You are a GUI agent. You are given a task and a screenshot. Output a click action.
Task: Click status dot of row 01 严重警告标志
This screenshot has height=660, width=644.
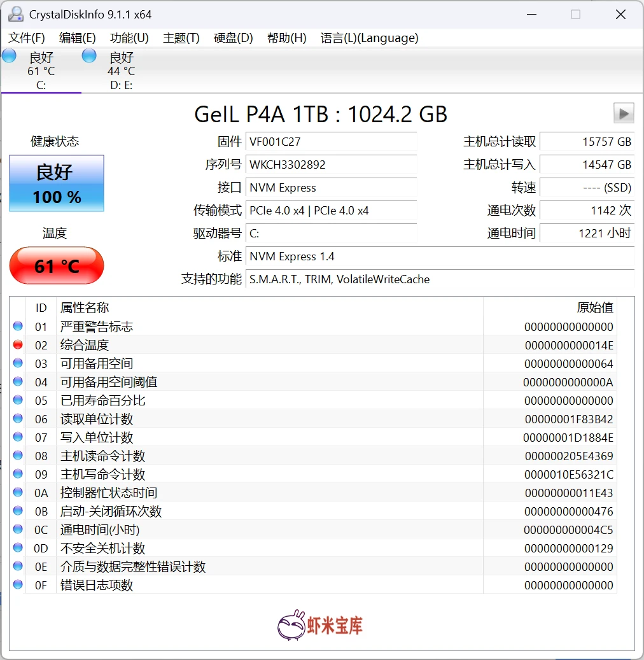18,326
